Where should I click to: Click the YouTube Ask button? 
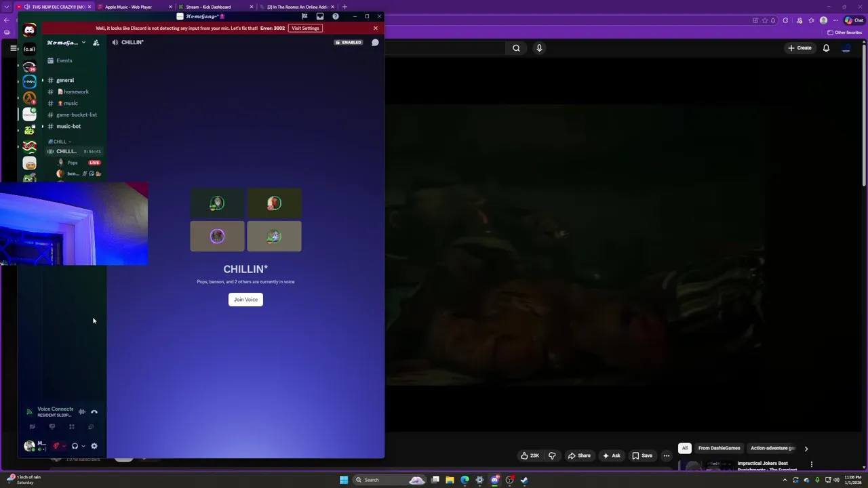click(611, 455)
